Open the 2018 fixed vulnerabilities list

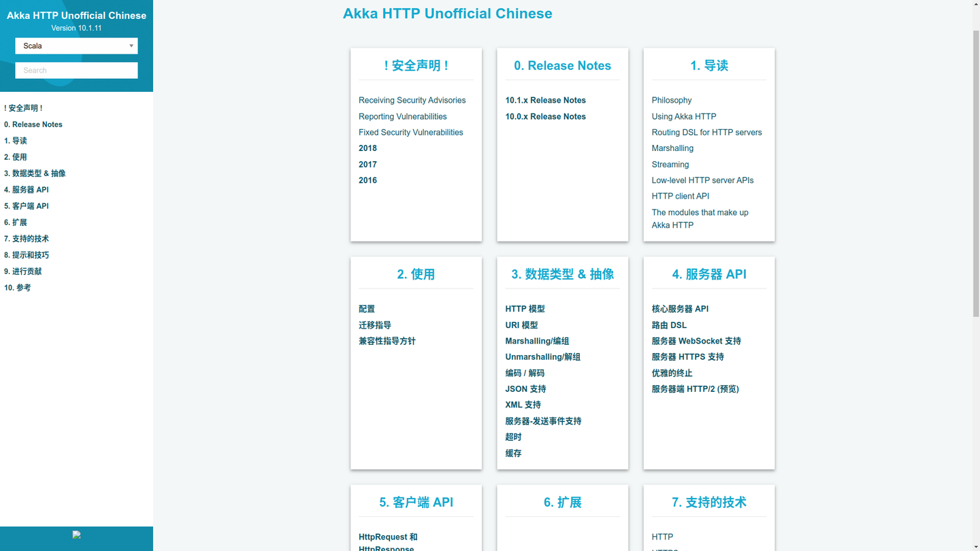pos(367,148)
